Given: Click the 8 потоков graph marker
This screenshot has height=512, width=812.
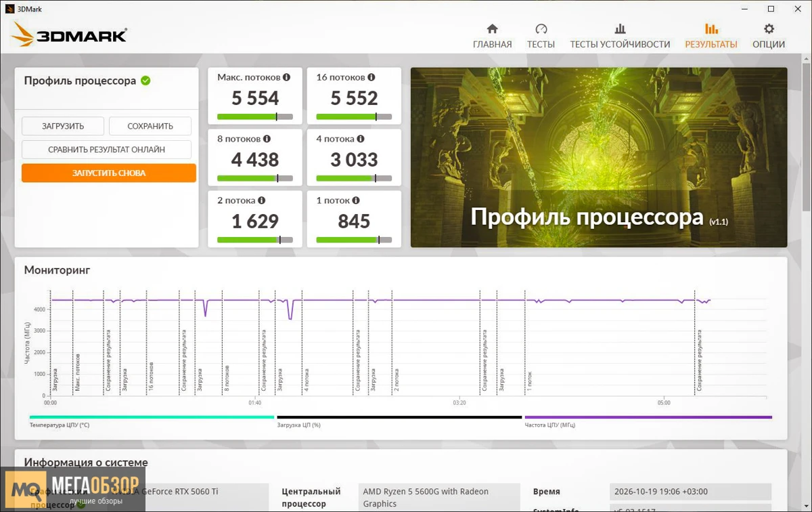Looking at the screenshot, I should pos(227,379).
